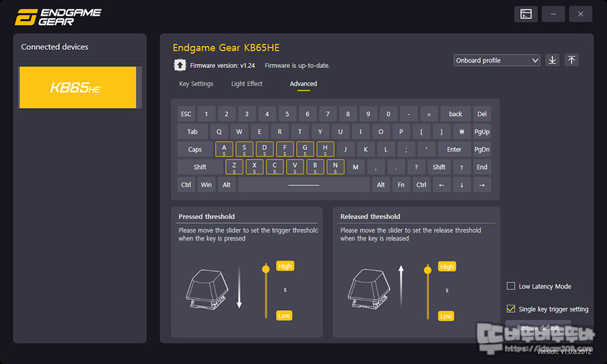This screenshot has width=607, height=364.
Task: Minimize the Endgame Gear window
Action: (x=553, y=14)
